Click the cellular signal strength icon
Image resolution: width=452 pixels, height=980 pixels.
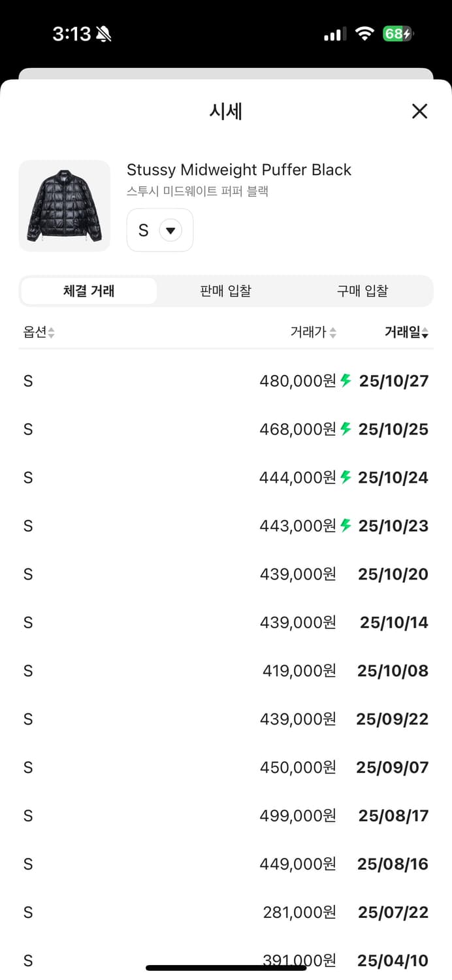click(x=333, y=34)
